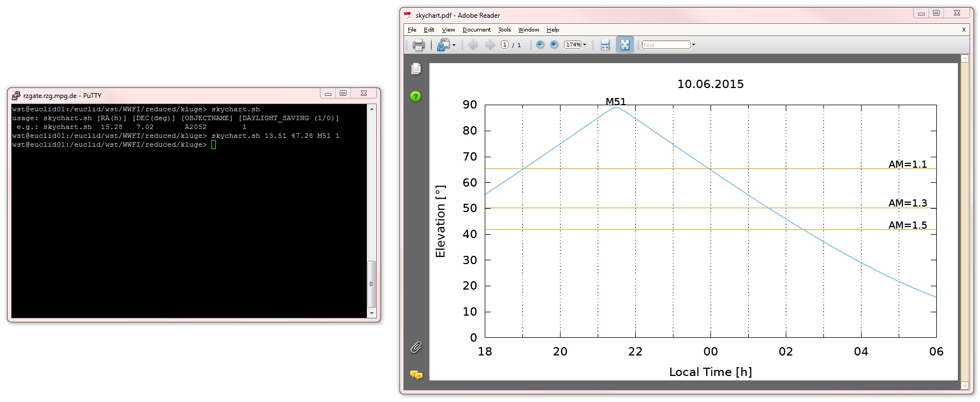Maximize the Adobe Reader window
980x402 pixels.
click(936, 13)
